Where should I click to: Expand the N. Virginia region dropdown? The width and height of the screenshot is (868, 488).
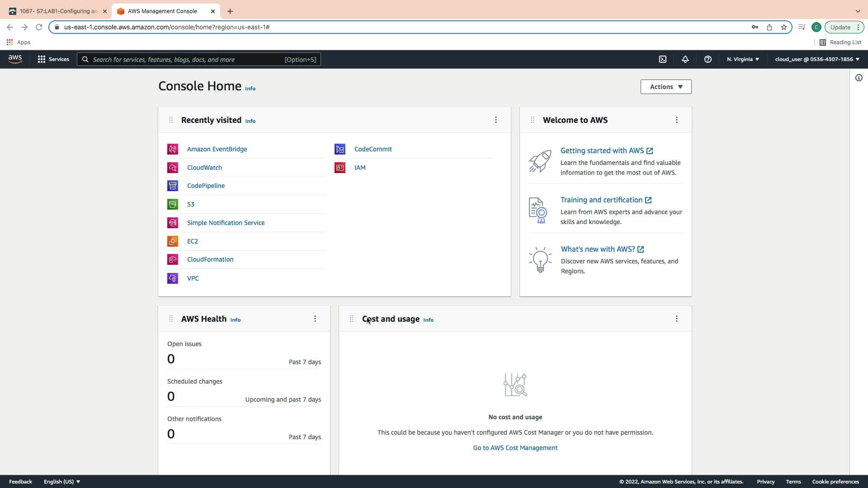743,59
